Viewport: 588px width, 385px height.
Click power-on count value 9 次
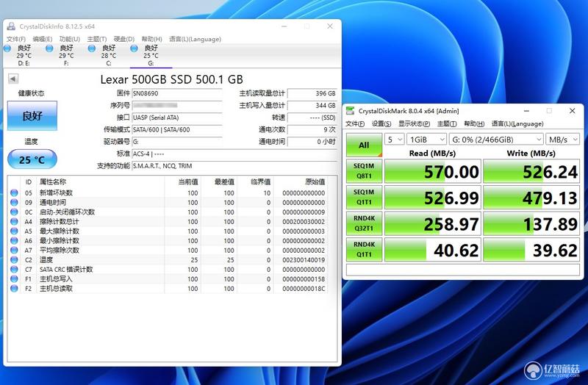tap(312, 129)
